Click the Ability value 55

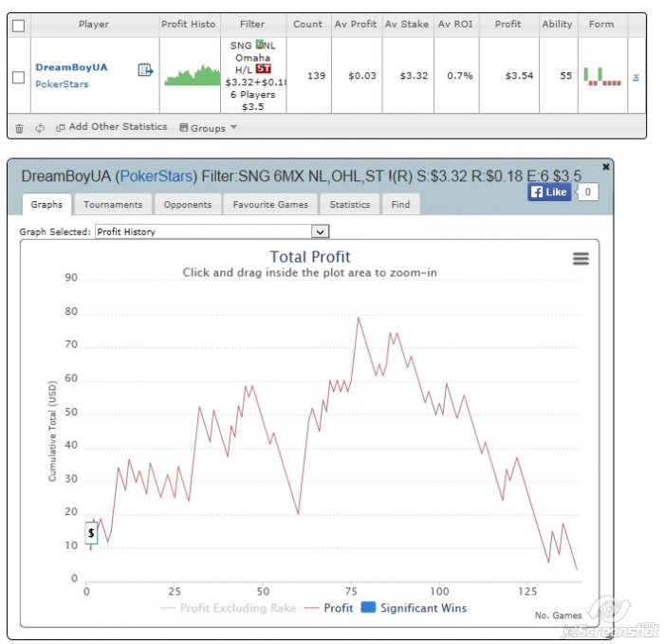(x=566, y=76)
